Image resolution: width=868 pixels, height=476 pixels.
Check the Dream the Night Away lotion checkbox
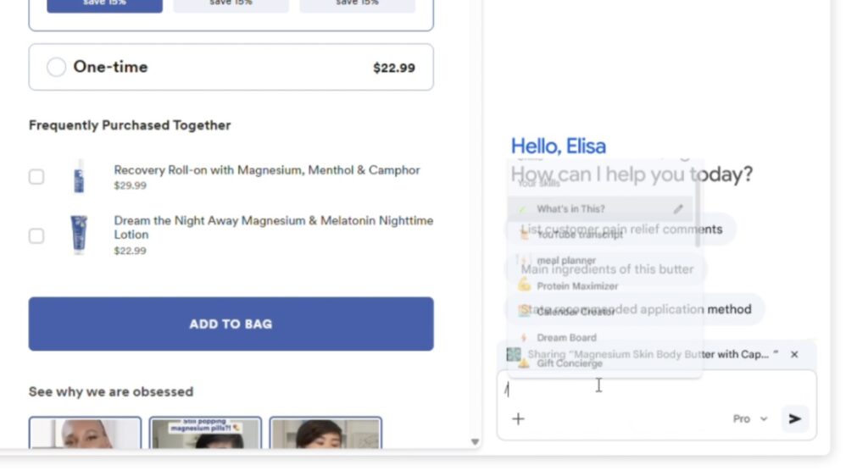36,236
